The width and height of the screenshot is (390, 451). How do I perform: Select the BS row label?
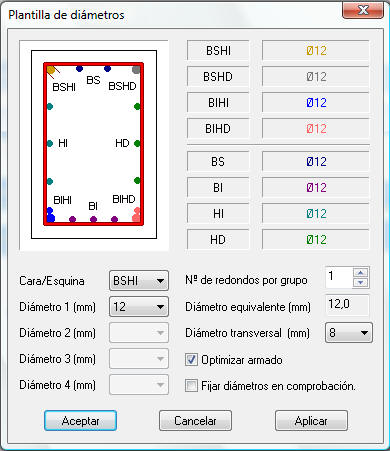coord(218,162)
